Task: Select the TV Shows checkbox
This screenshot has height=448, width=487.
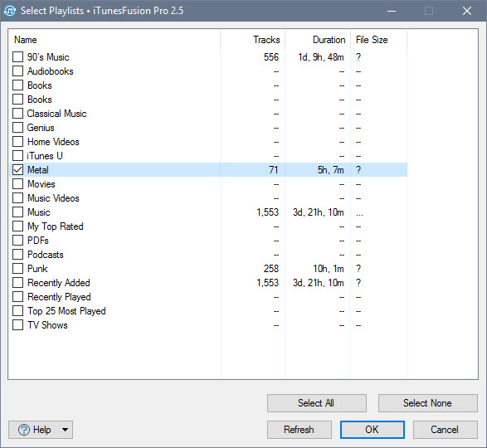Action: click(x=17, y=325)
